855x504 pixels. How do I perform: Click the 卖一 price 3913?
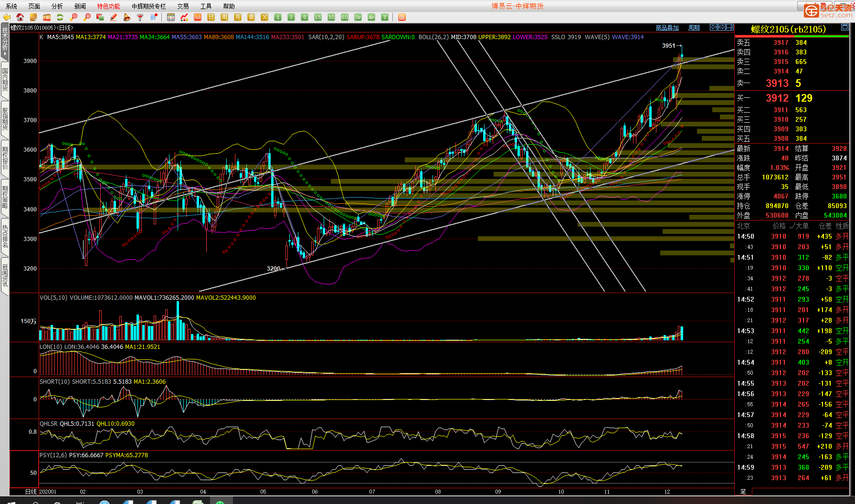point(777,83)
